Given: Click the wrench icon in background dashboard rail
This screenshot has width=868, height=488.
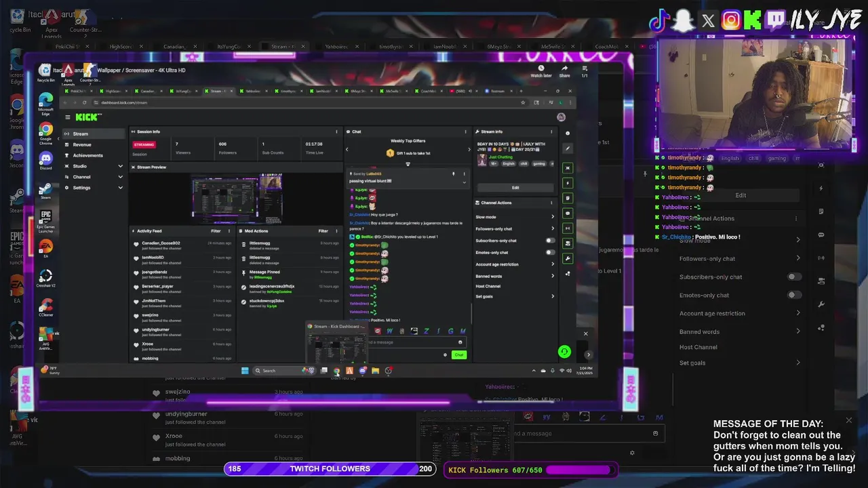Looking at the screenshot, I should (821, 304).
